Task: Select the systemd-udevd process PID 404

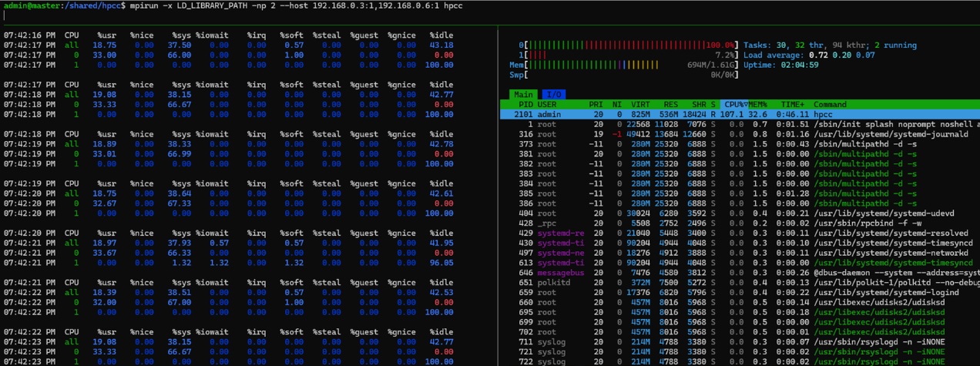Action: pyautogui.click(x=740, y=213)
